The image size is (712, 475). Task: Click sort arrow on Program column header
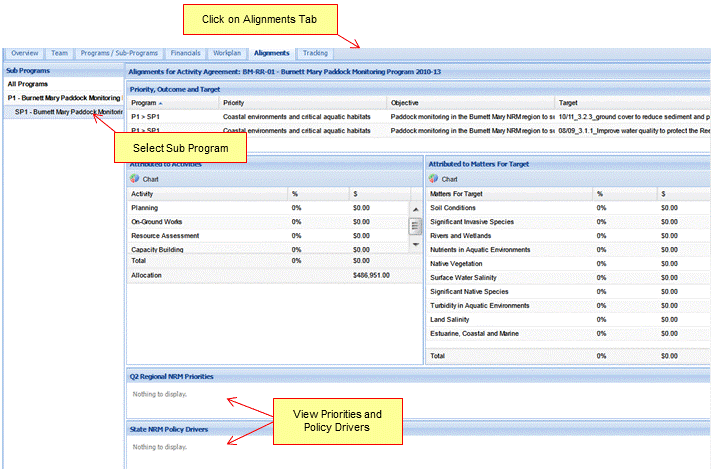[159, 103]
